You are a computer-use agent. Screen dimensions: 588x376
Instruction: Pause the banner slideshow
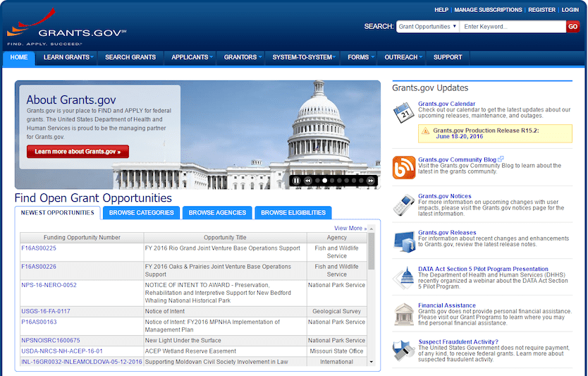[297, 181]
